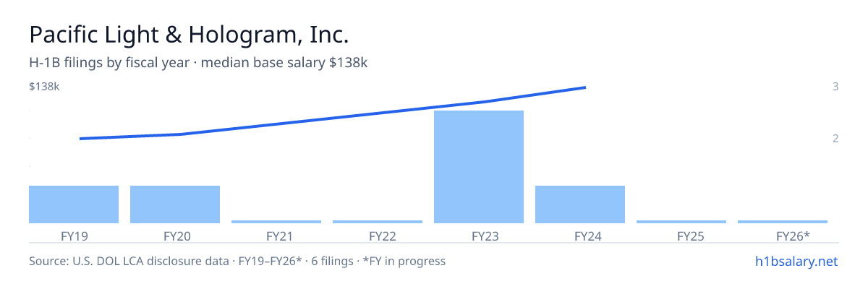The image size is (868, 289).
Task: Click the FY26* axis label
Action: tap(793, 236)
